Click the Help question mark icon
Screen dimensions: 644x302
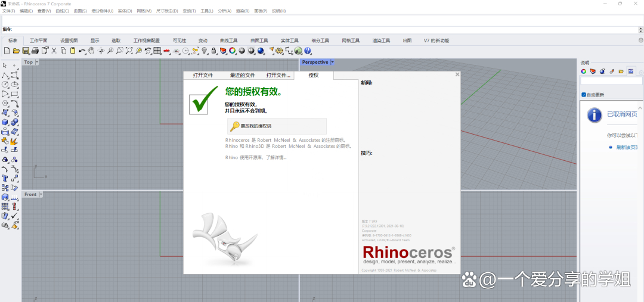pos(308,51)
